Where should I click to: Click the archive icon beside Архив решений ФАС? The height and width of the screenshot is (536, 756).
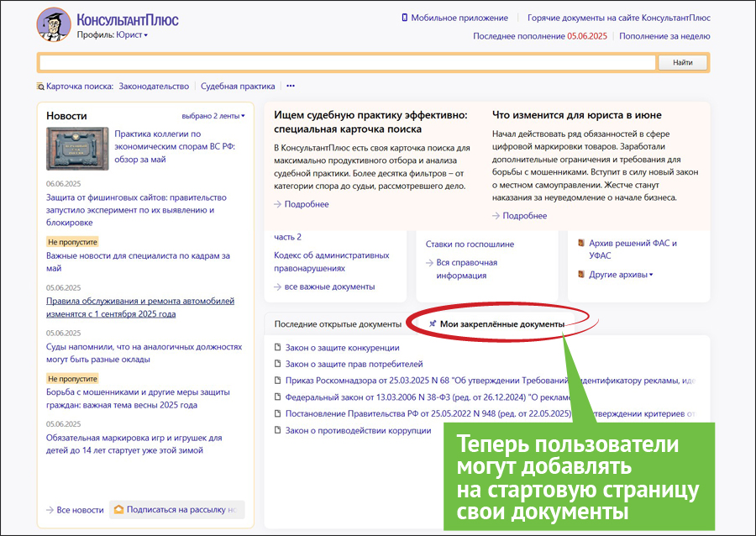(580, 244)
